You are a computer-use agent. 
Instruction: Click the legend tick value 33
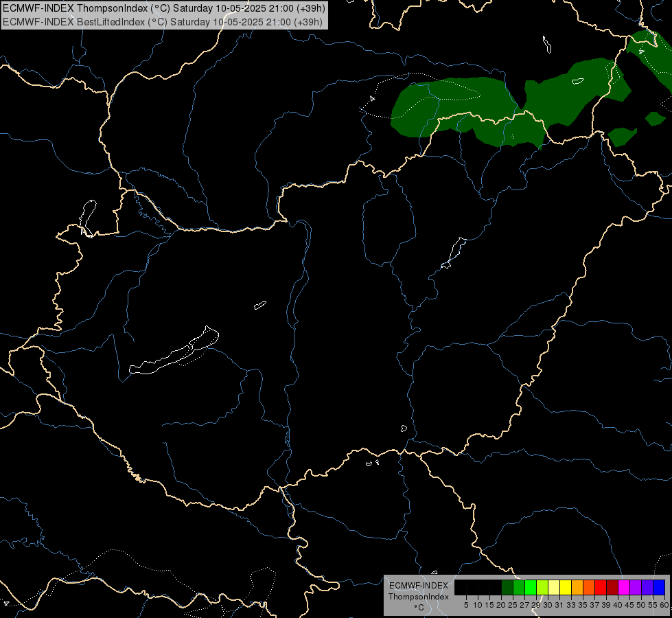point(571,605)
